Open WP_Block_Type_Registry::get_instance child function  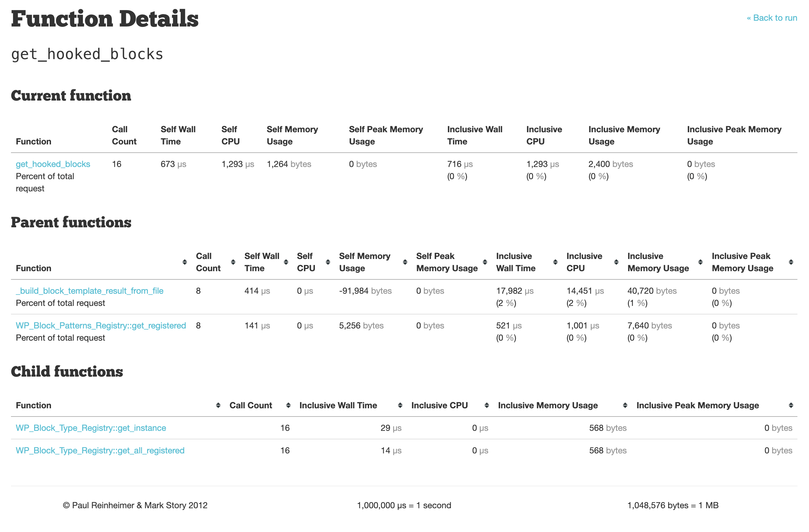coord(91,428)
